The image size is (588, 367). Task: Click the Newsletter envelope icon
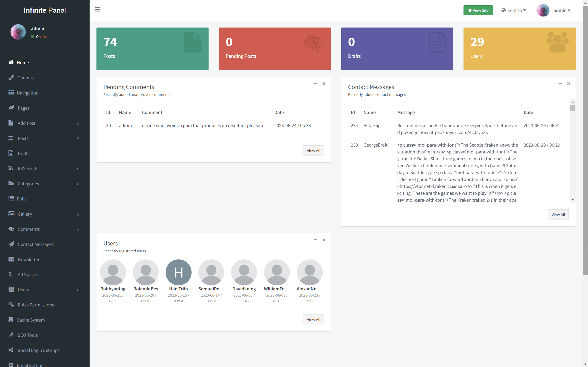pyautogui.click(x=11, y=259)
